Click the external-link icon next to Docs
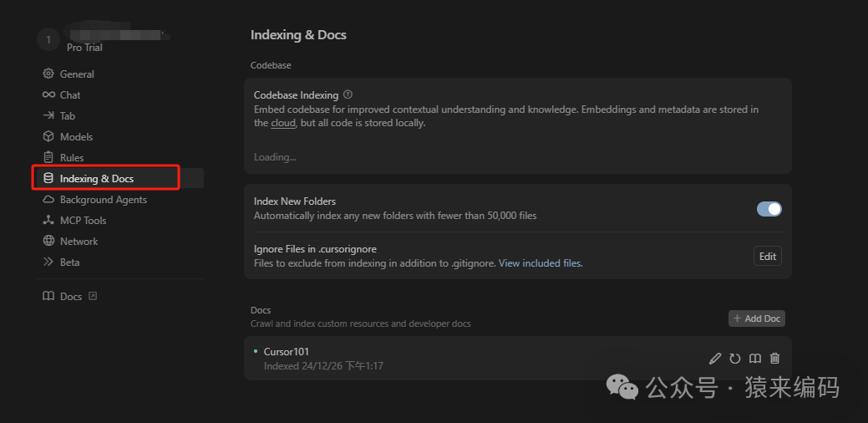Image resolution: width=868 pixels, height=423 pixels. [x=93, y=296]
